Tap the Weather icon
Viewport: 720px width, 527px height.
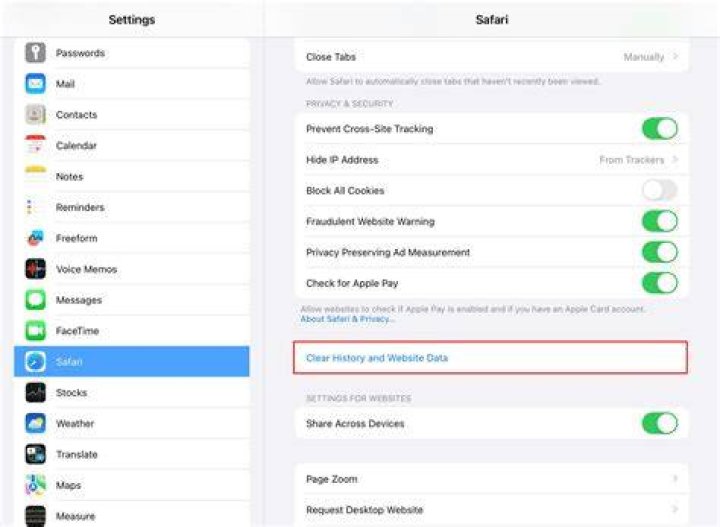coord(35,423)
